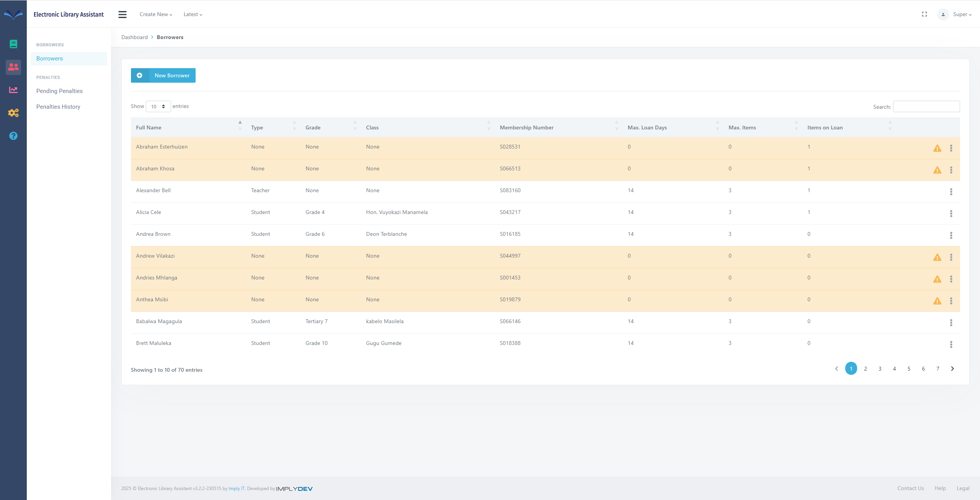Click the help question mark icon
The height and width of the screenshot is (500, 980).
pyautogui.click(x=13, y=136)
